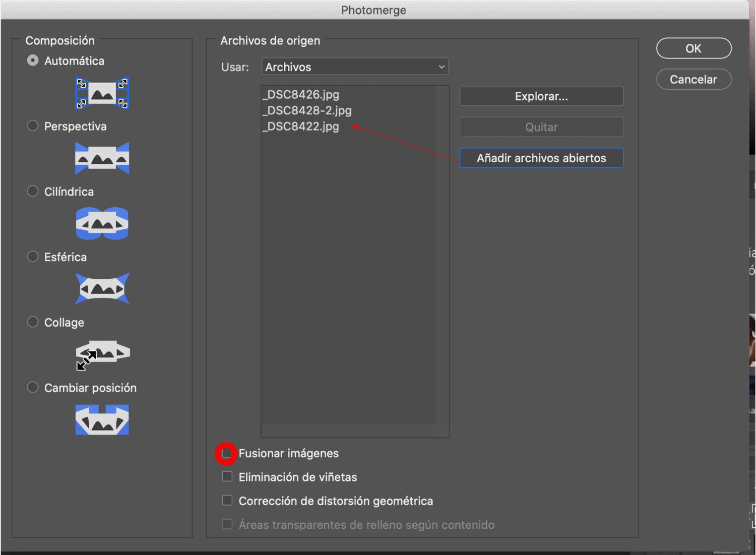This screenshot has width=756, height=555.
Task: Choose the Esférica radio button
Action: 33,257
